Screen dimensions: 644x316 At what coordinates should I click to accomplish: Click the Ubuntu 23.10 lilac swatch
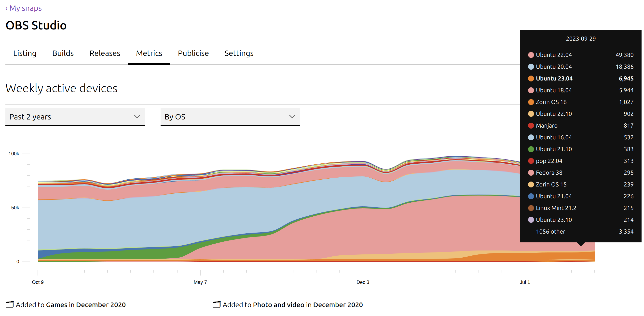click(531, 220)
